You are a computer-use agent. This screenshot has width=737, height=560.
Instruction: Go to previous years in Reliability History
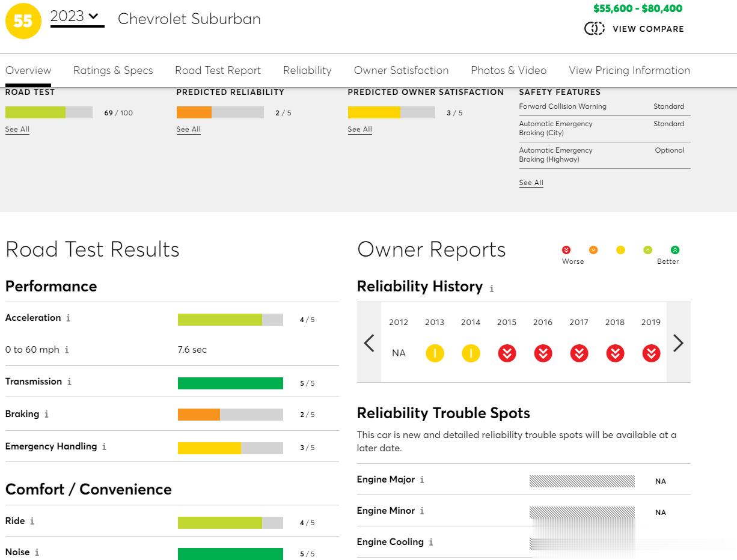click(369, 343)
